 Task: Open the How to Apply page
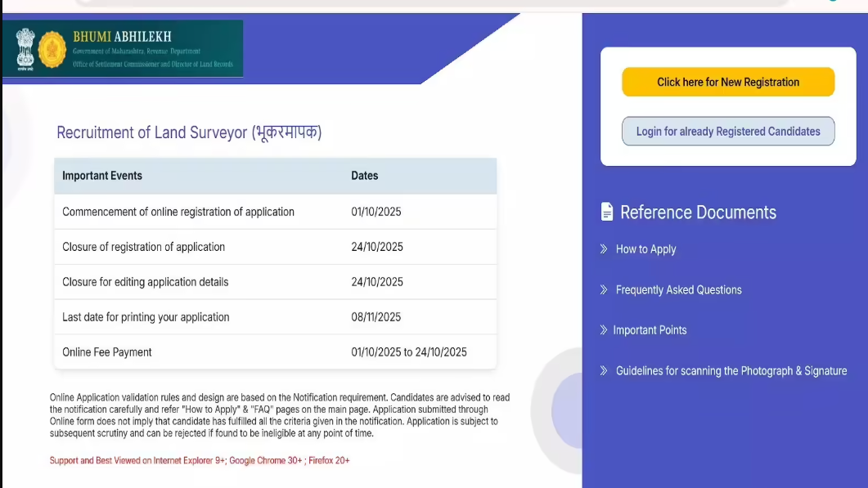(x=646, y=248)
